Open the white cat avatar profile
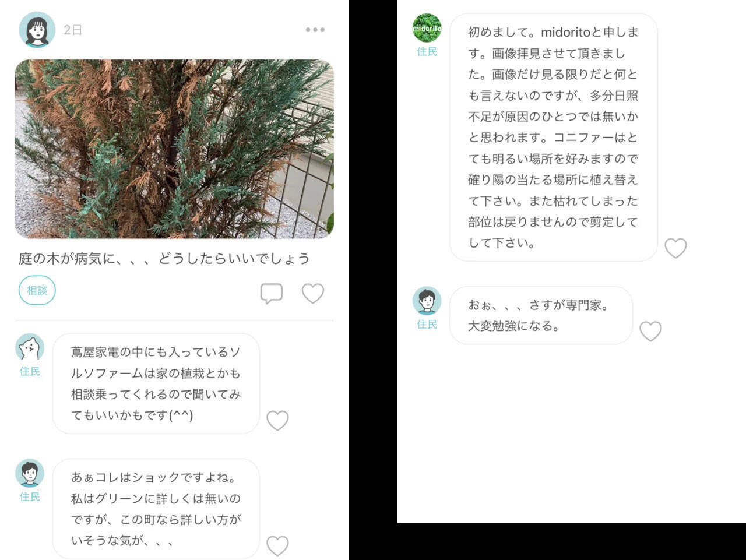Screen dimensions: 746x560 [x=30, y=348]
